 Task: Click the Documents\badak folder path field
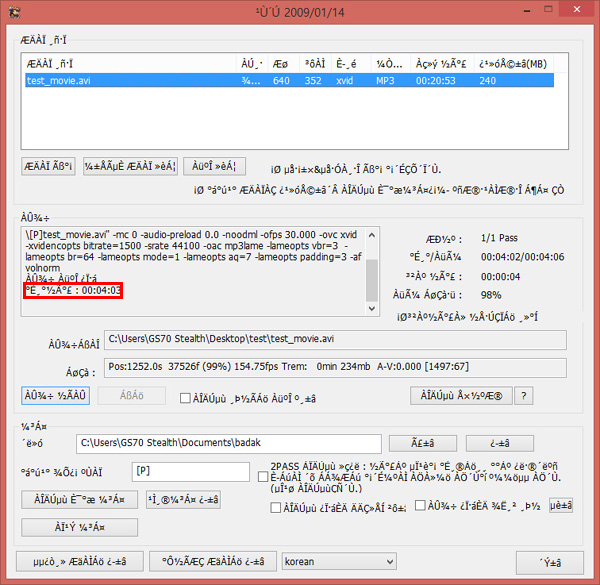[229, 443]
